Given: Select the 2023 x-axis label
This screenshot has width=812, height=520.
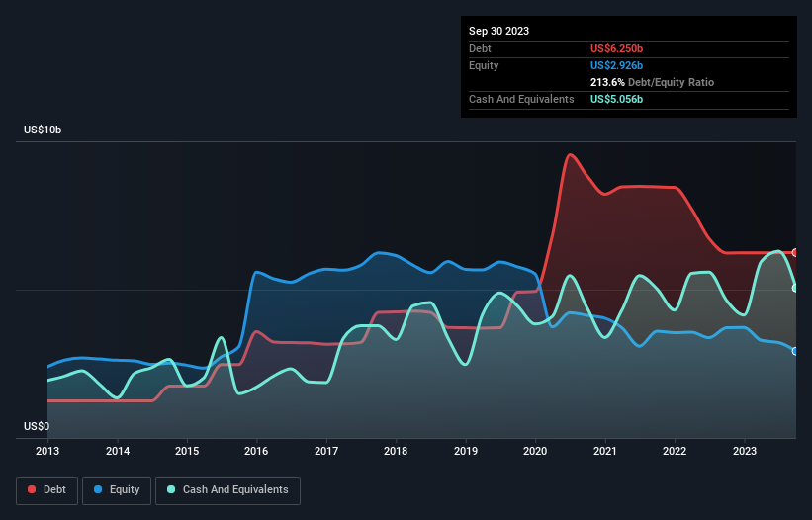Looking at the screenshot, I should 744,451.
